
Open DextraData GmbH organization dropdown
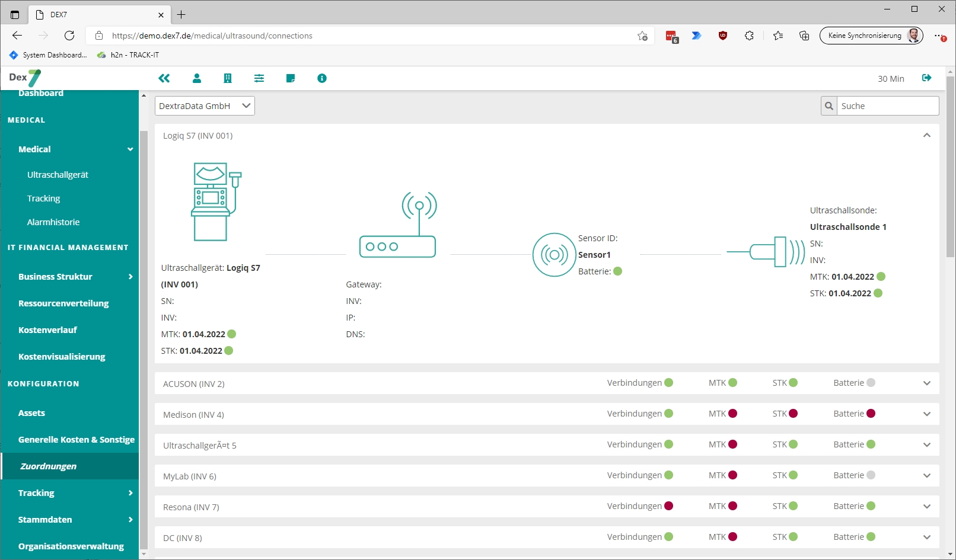coord(205,106)
